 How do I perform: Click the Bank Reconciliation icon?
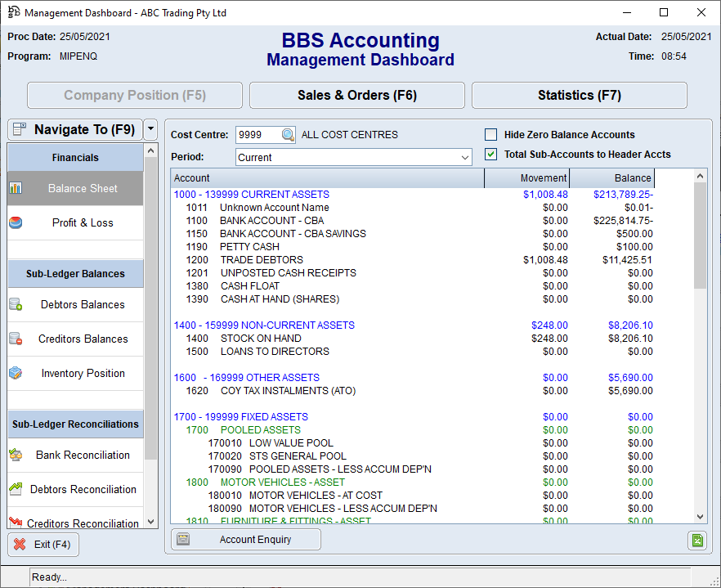[x=16, y=455]
